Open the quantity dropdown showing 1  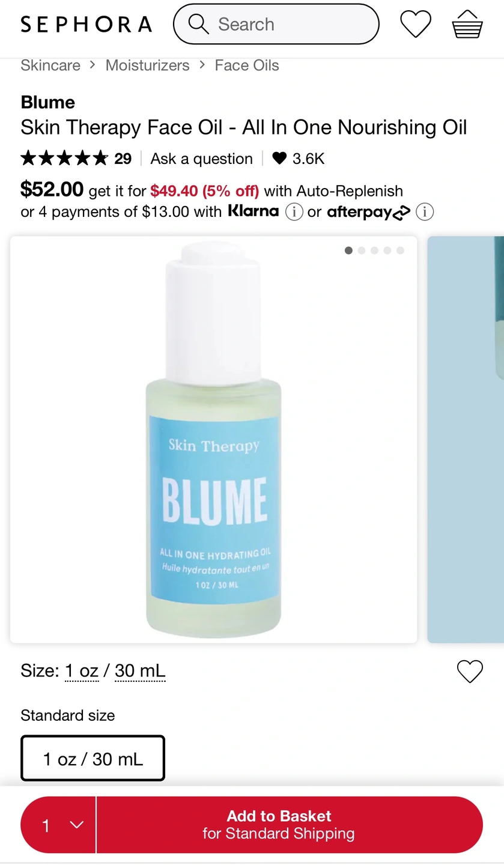coord(58,825)
